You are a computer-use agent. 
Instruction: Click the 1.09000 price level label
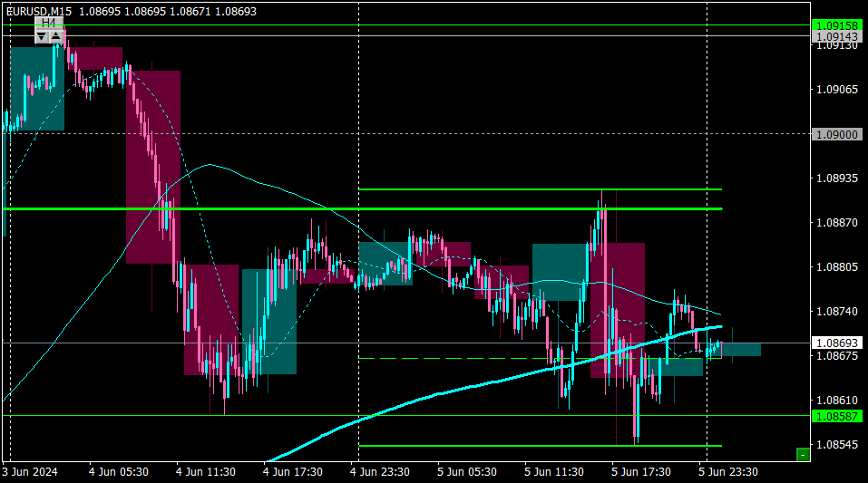click(837, 134)
